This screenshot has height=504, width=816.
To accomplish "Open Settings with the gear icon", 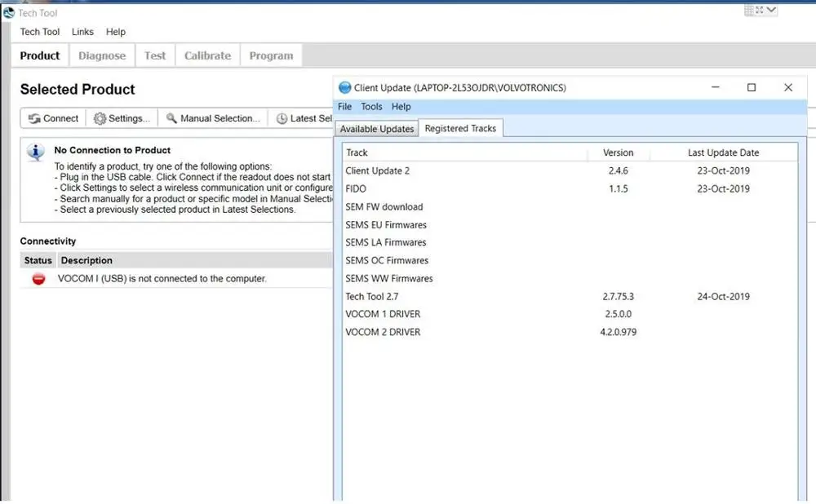I will click(122, 118).
